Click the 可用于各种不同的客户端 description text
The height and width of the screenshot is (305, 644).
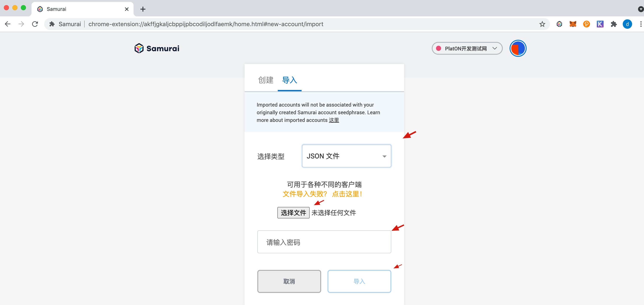(324, 184)
